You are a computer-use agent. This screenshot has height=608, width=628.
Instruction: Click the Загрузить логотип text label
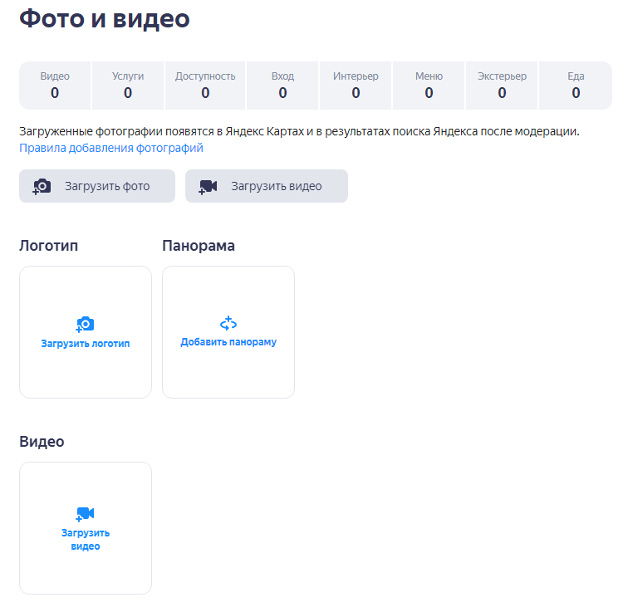pyautogui.click(x=85, y=344)
